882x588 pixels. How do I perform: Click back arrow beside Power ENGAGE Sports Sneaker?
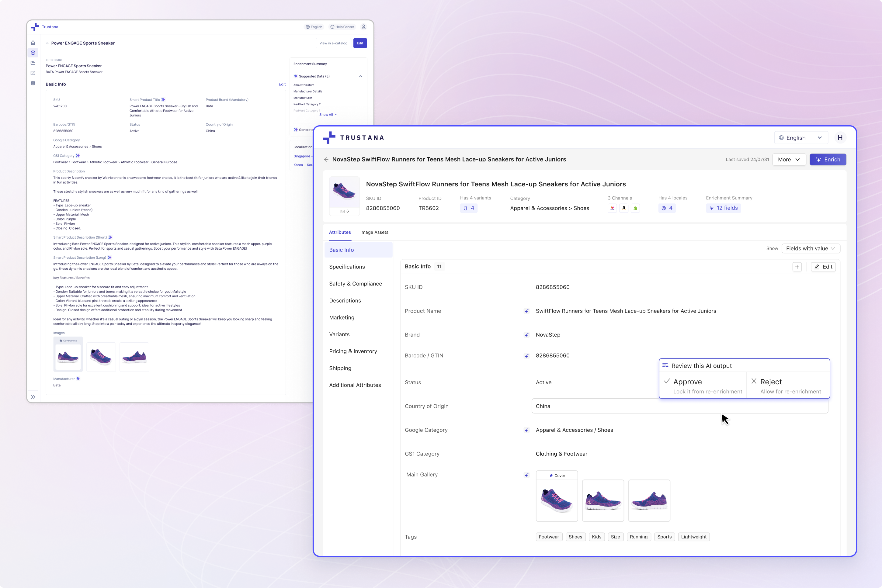(48, 43)
